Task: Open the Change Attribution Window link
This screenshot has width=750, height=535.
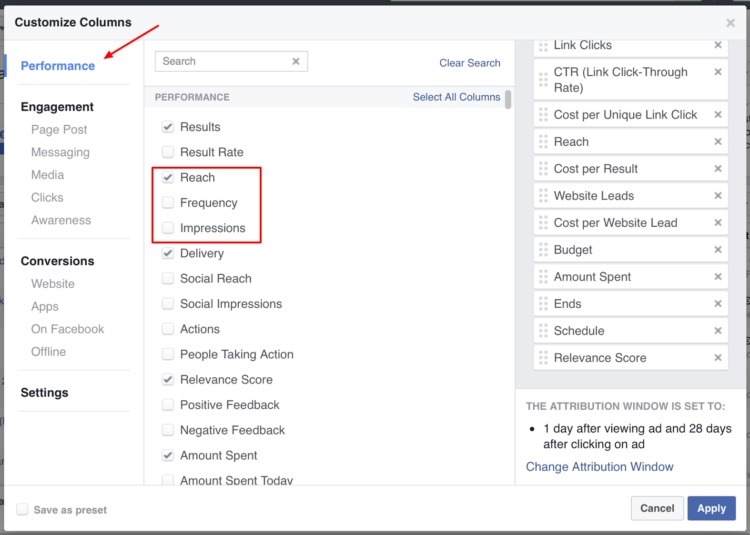Action: [x=600, y=467]
